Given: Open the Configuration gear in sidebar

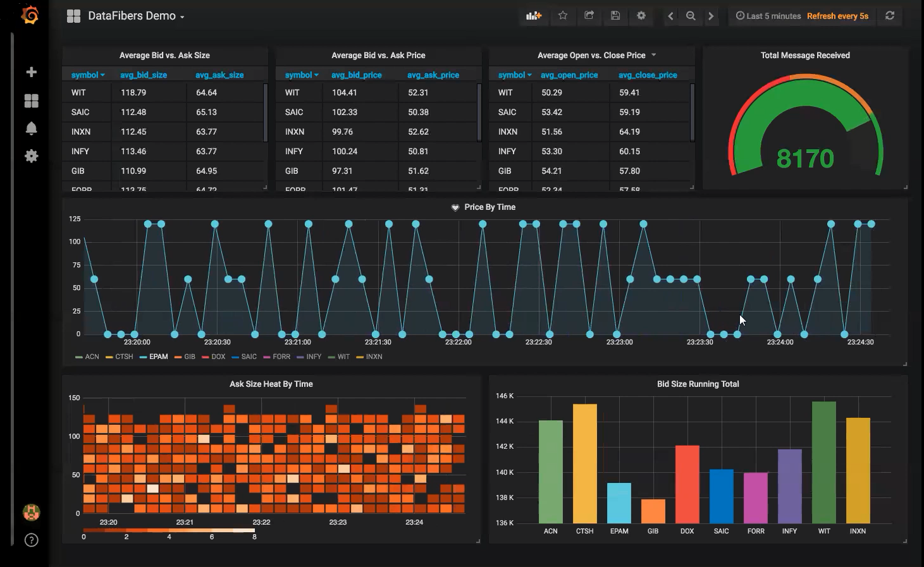Looking at the screenshot, I should click(31, 156).
